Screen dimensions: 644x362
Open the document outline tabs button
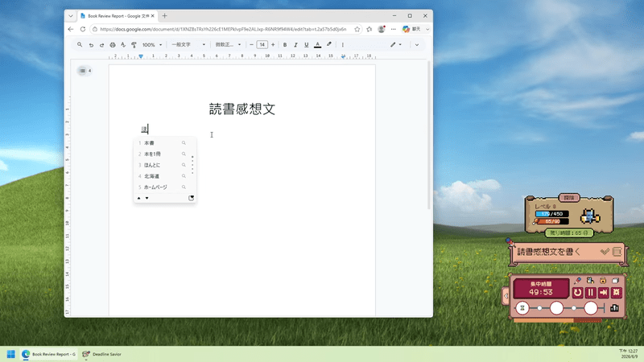85,71
